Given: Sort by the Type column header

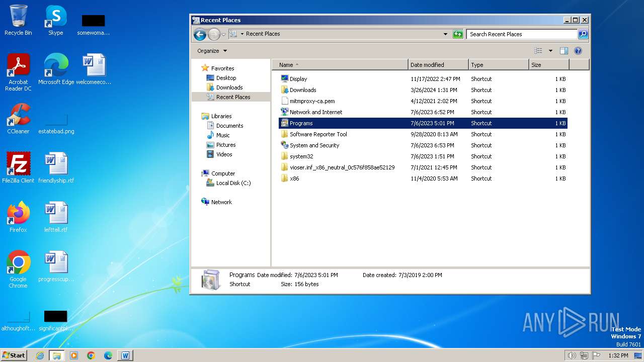Looking at the screenshot, I should click(x=499, y=65).
